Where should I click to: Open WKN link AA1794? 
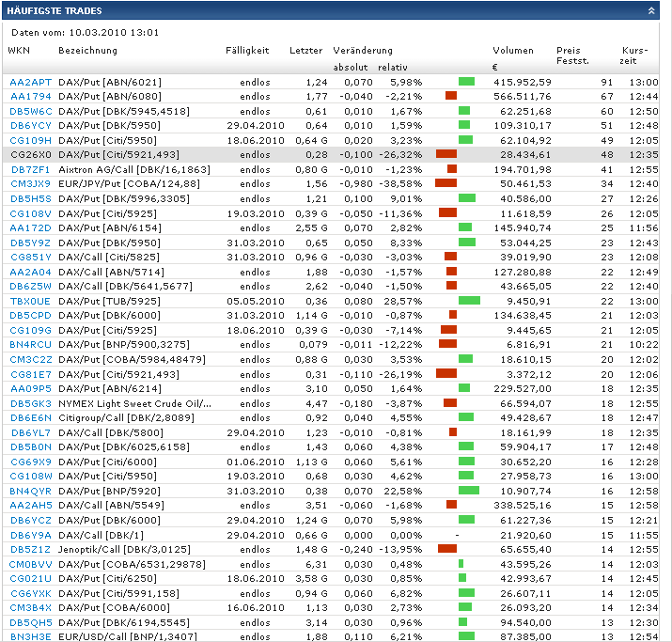(x=30, y=97)
